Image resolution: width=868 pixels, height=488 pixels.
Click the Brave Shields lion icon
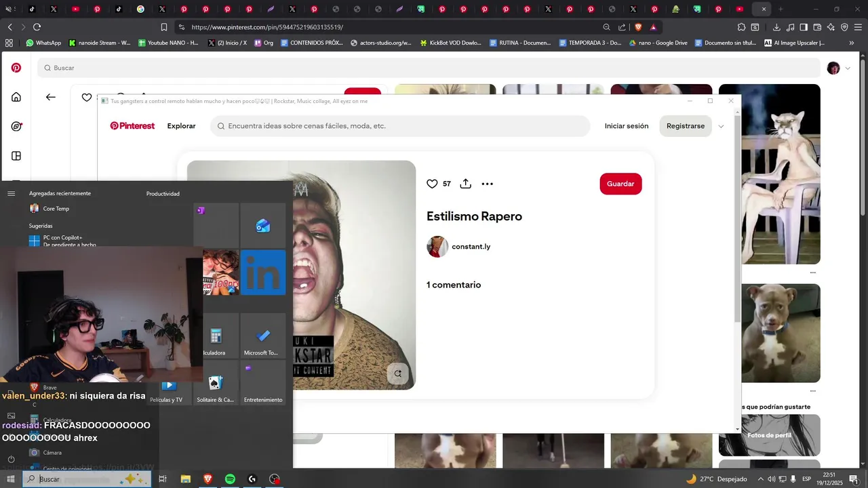pyautogui.click(x=638, y=27)
